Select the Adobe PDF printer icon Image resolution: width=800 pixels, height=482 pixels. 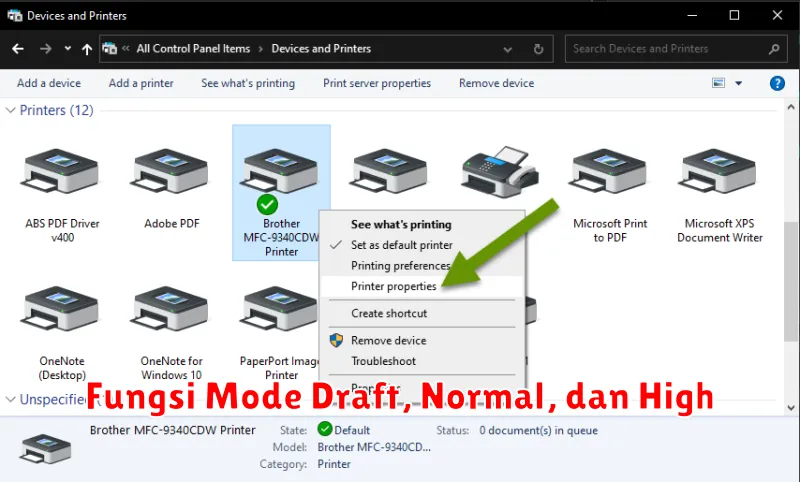pyautogui.click(x=170, y=170)
